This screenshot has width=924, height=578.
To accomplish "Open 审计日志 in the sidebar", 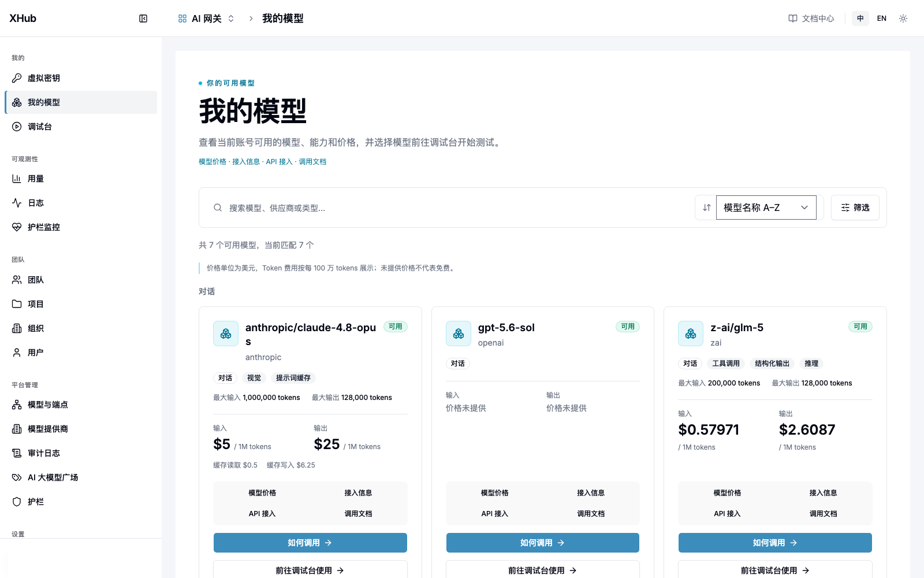I will pos(81,453).
